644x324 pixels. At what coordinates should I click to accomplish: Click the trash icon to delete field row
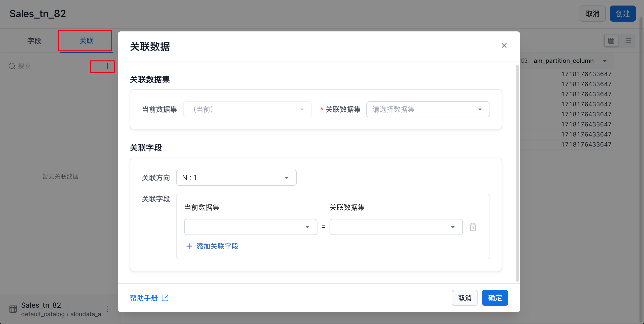point(473,227)
